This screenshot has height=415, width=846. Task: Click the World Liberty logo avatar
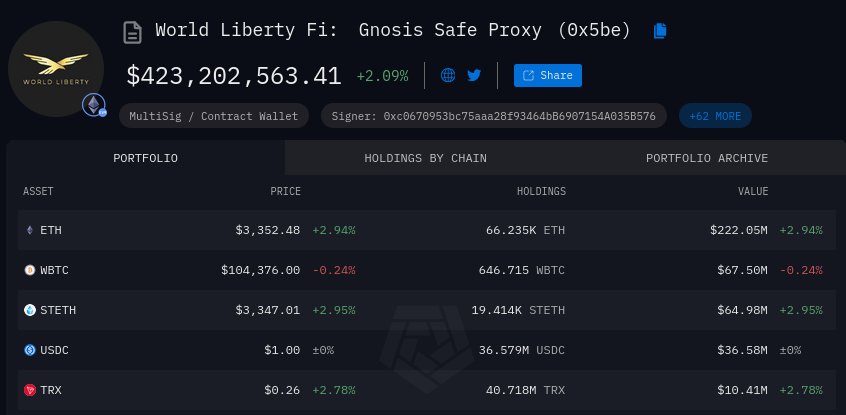[x=56, y=69]
